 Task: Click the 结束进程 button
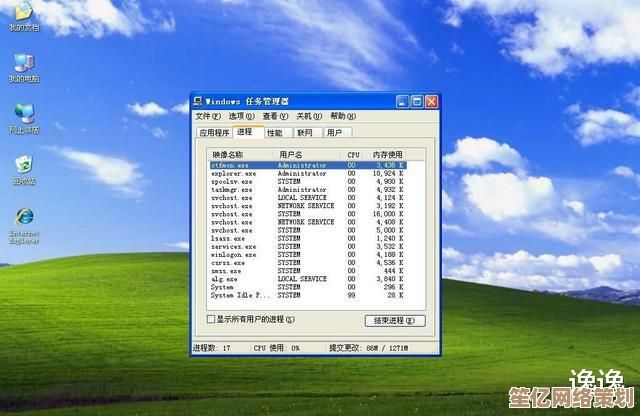click(395, 321)
